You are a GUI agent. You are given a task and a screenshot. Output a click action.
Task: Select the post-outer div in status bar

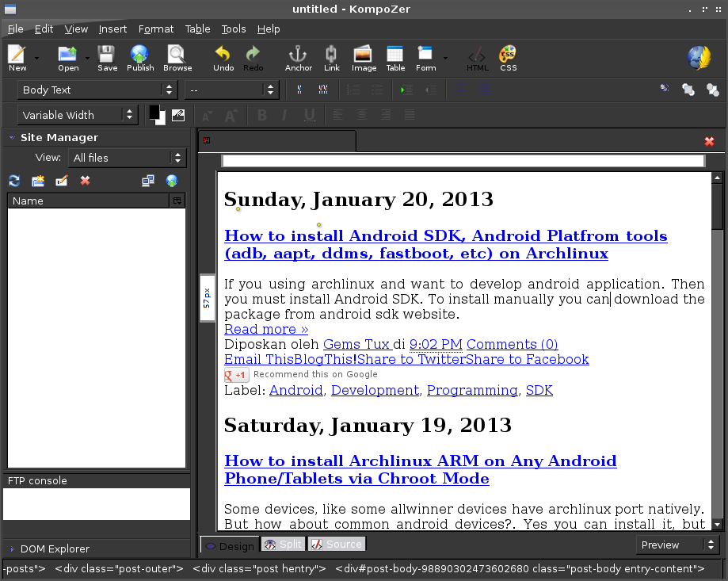pos(120,568)
